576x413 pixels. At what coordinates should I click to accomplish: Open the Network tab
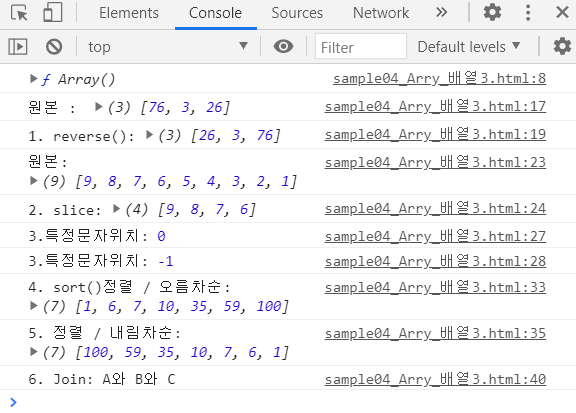coord(381,13)
